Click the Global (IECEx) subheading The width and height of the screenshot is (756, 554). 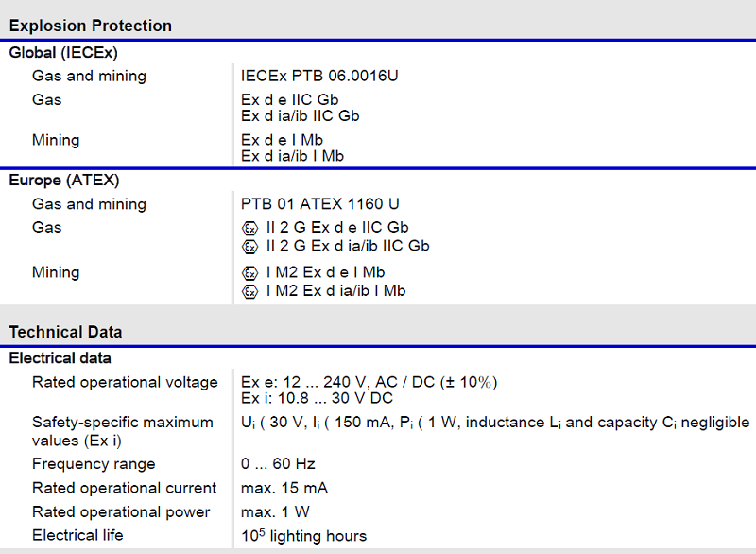(63, 52)
